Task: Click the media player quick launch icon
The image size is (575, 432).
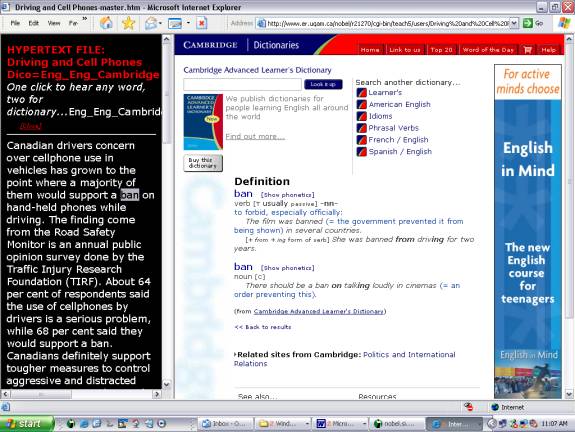Action: click(x=162, y=424)
